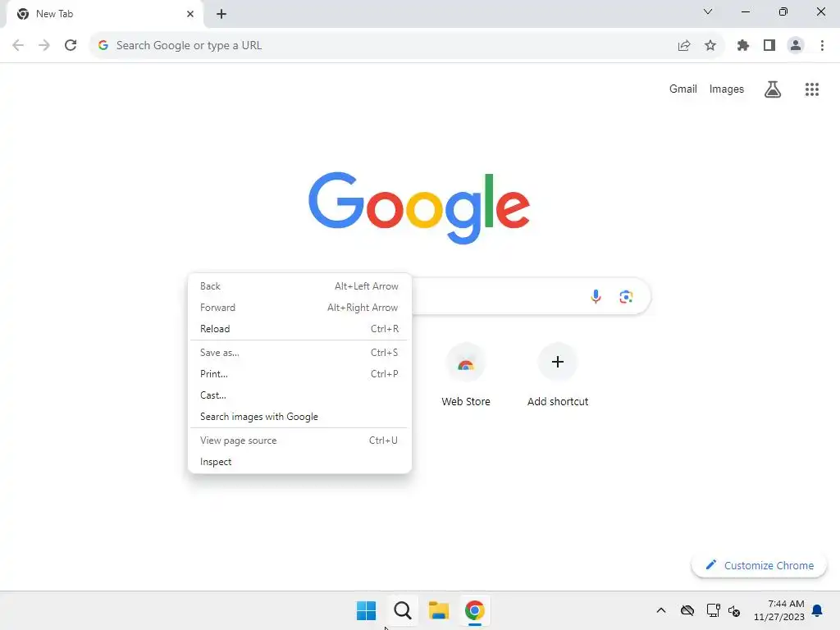Screen dimensions: 840x630
Task: Show hidden system tray icons
Action: pyautogui.click(x=661, y=610)
